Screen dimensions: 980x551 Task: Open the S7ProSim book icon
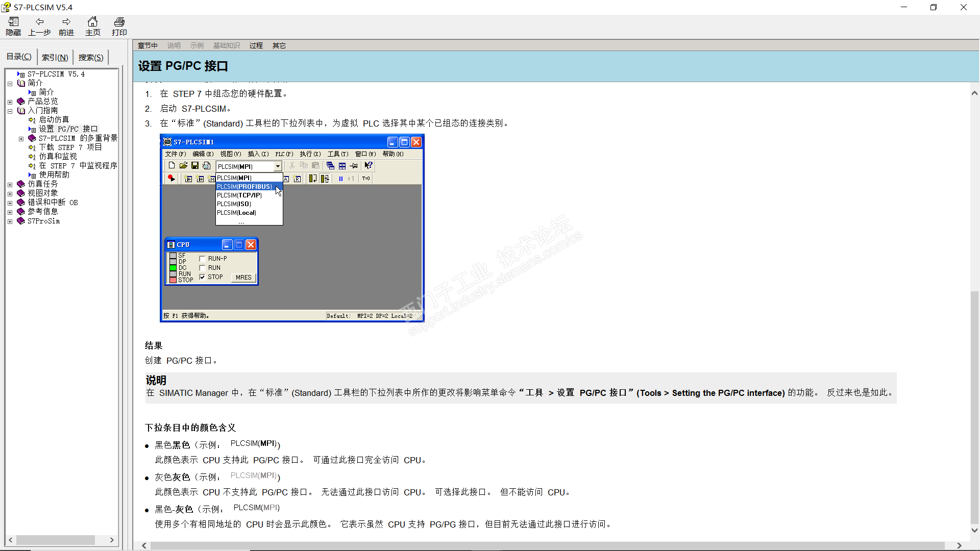click(x=21, y=221)
